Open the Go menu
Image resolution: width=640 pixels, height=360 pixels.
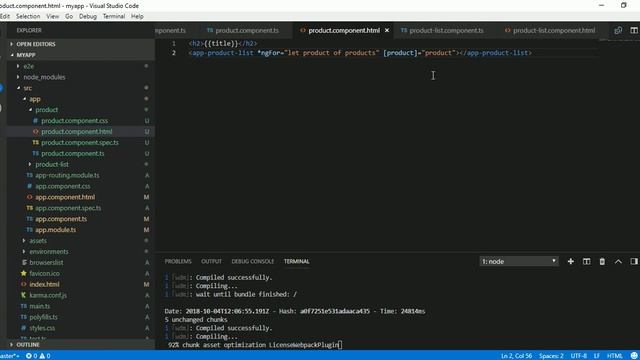click(x=69, y=16)
